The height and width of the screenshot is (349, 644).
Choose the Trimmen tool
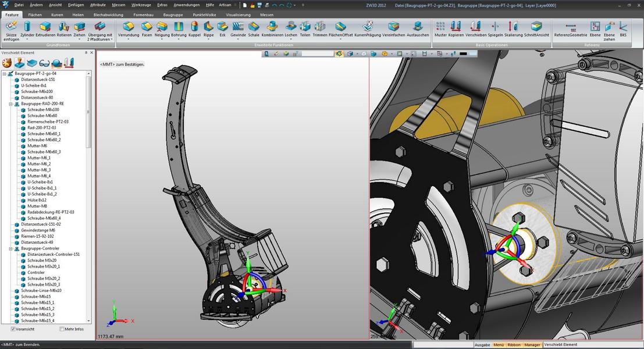(319, 29)
